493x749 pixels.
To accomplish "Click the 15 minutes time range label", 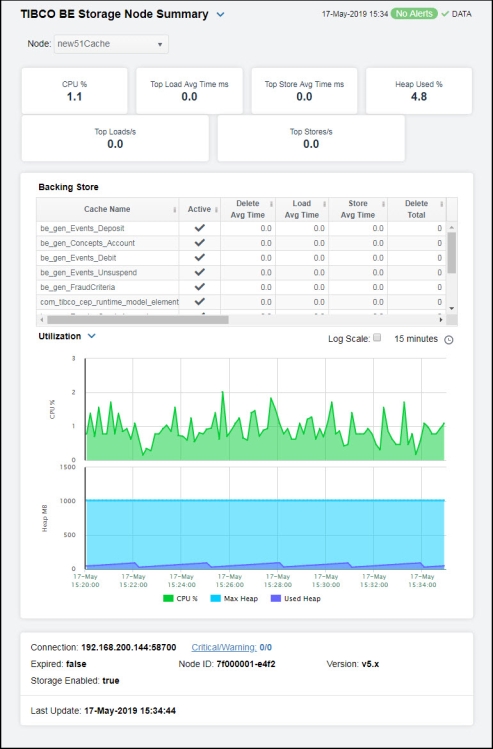I will pos(416,339).
